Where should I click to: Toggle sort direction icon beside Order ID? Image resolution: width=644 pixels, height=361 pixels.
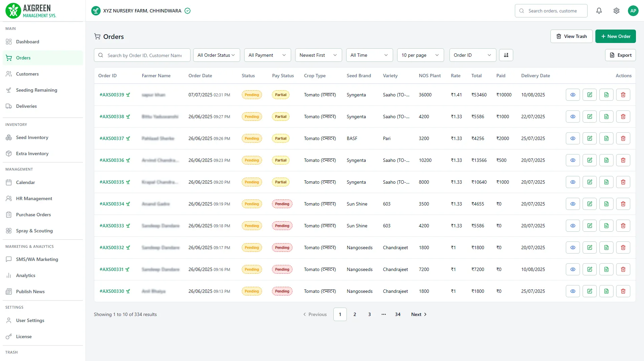point(506,55)
